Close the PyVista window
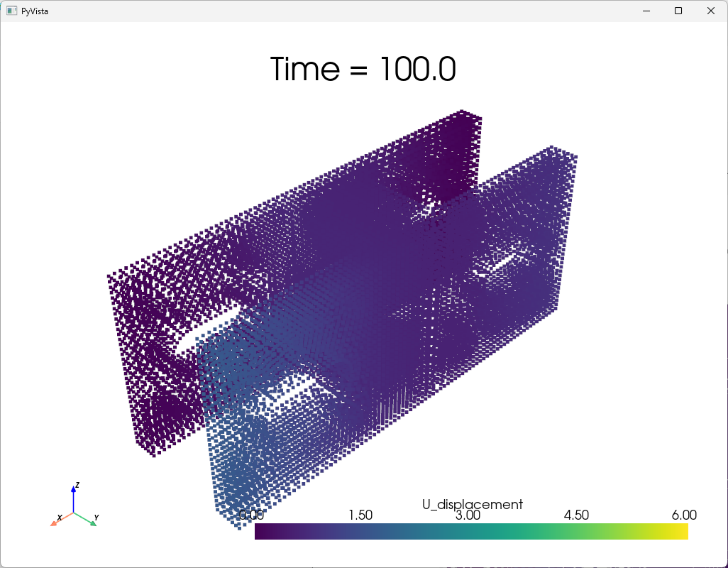This screenshot has height=568, width=728. (x=711, y=11)
